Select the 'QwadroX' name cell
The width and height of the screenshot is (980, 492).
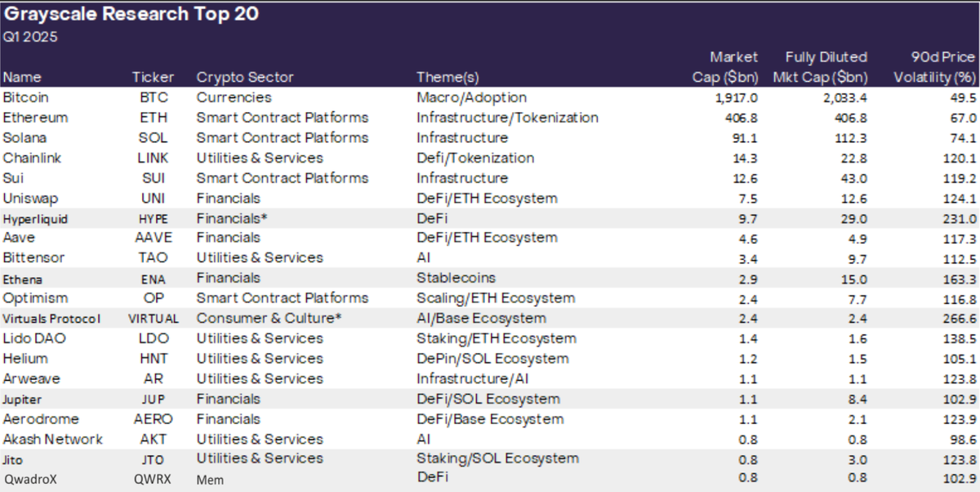[x=31, y=479]
